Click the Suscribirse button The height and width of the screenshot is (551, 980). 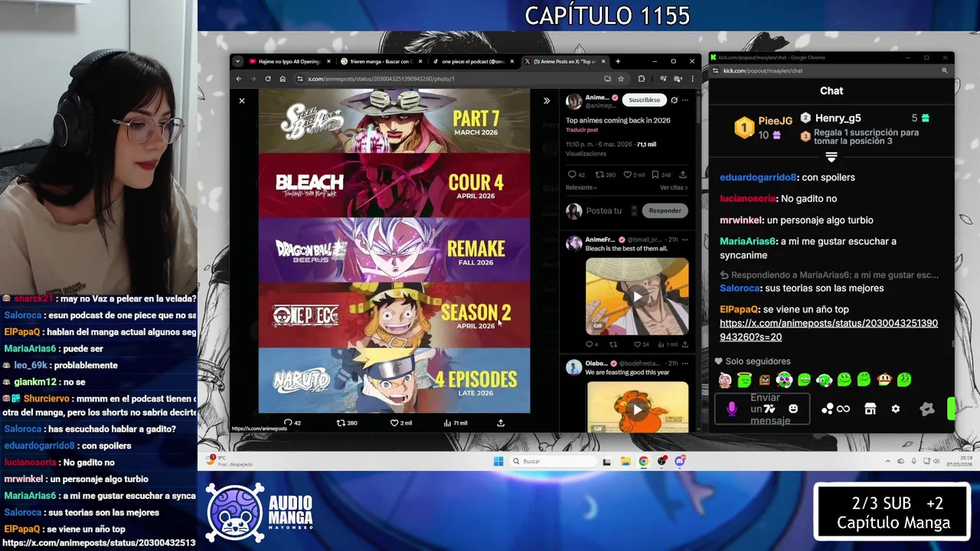click(644, 99)
